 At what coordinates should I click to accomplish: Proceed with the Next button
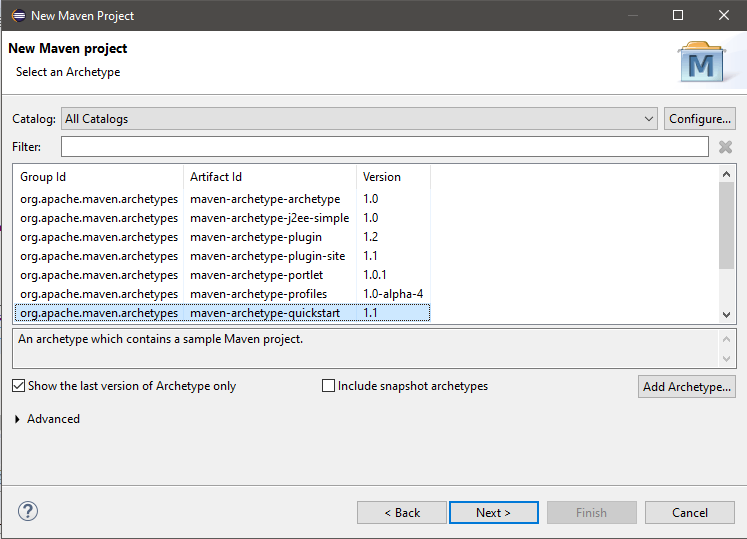click(494, 513)
